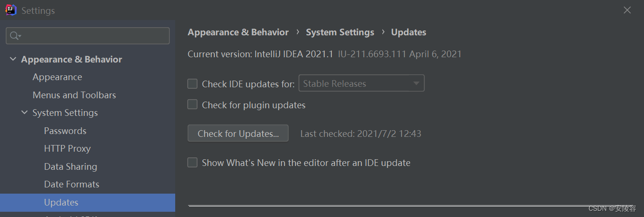Collapse the System Settings tree node
Screen dimensions: 644x217
24,113
